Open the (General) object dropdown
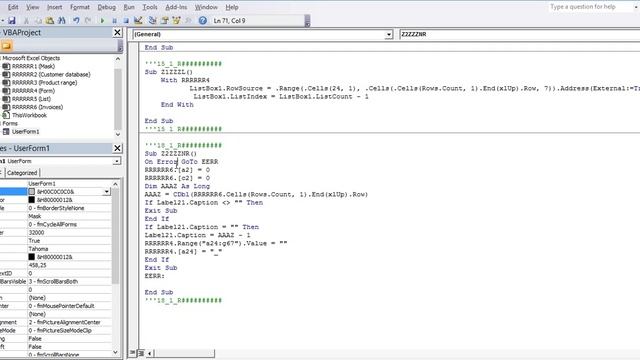This screenshot has width=640, height=360. pyautogui.click(x=389, y=35)
